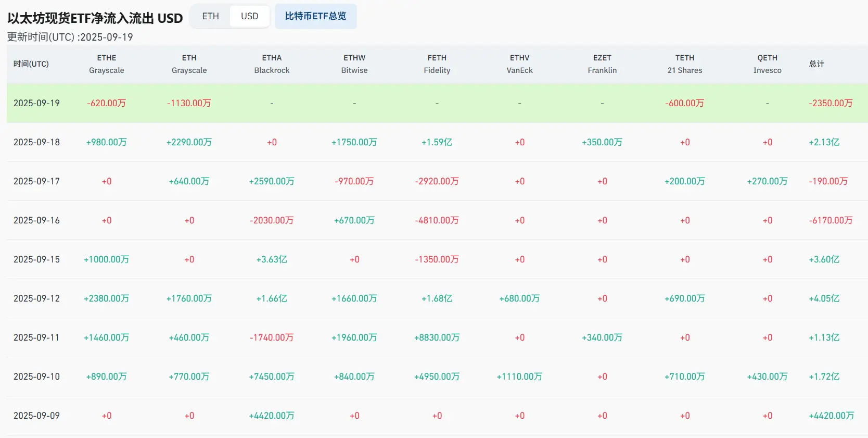The width and height of the screenshot is (868, 438).
Task: Select the -2030.00万 Blackrock cell
Action: [x=272, y=220]
